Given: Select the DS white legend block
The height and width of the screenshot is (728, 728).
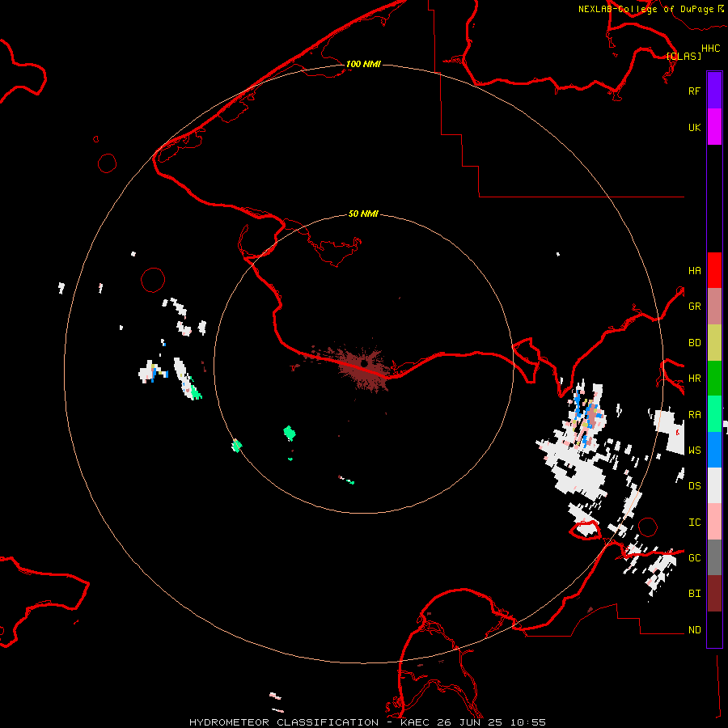Looking at the screenshot, I should (714, 485).
